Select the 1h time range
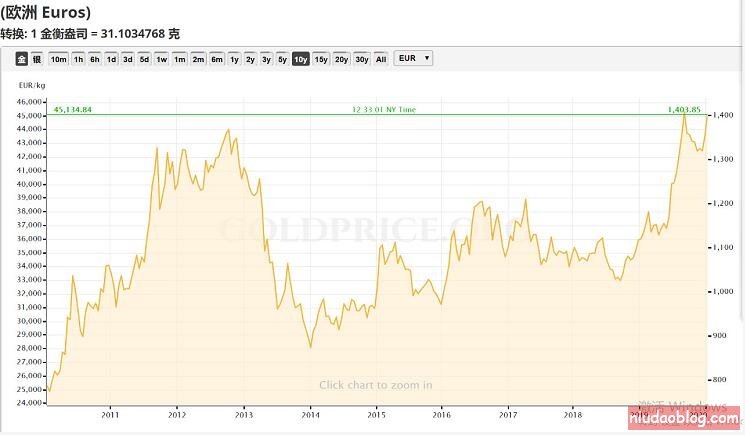The width and height of the screenshot is (745, 435). tap(79, 59)
